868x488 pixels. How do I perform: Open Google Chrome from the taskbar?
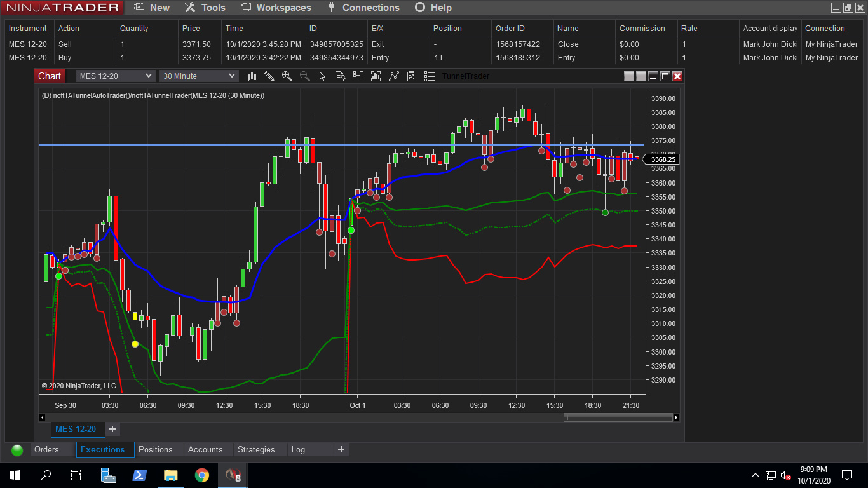(x=202, y=475)
